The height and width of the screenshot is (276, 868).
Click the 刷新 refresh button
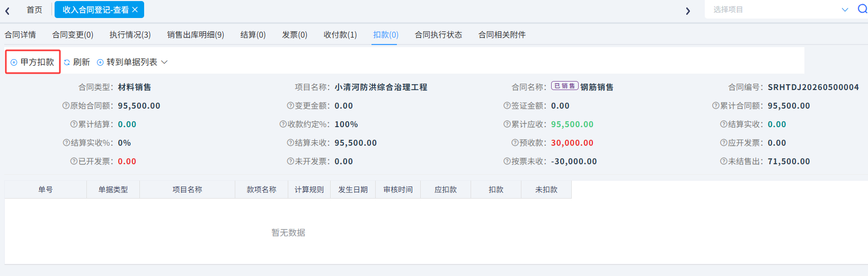(x=77, y=62)
